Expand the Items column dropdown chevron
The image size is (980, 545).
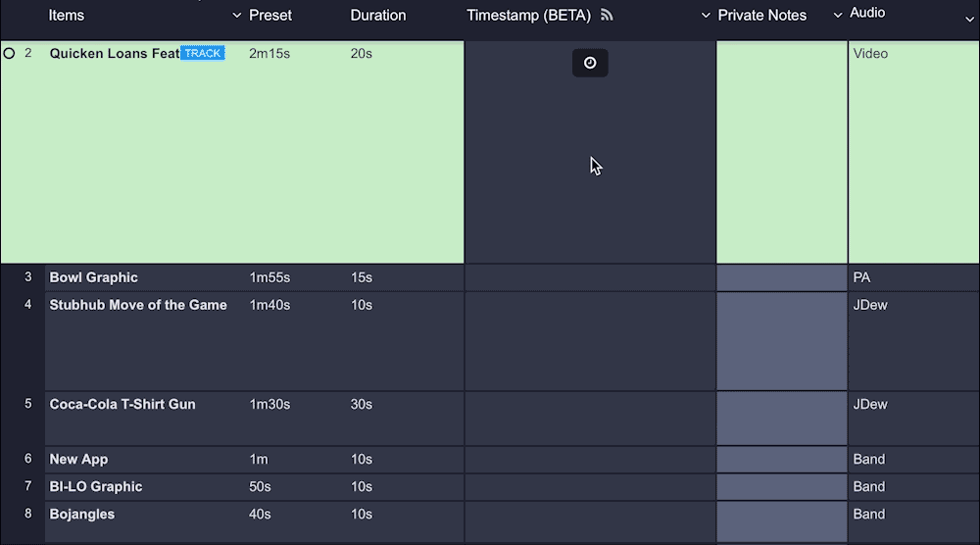tap(236, 16)
